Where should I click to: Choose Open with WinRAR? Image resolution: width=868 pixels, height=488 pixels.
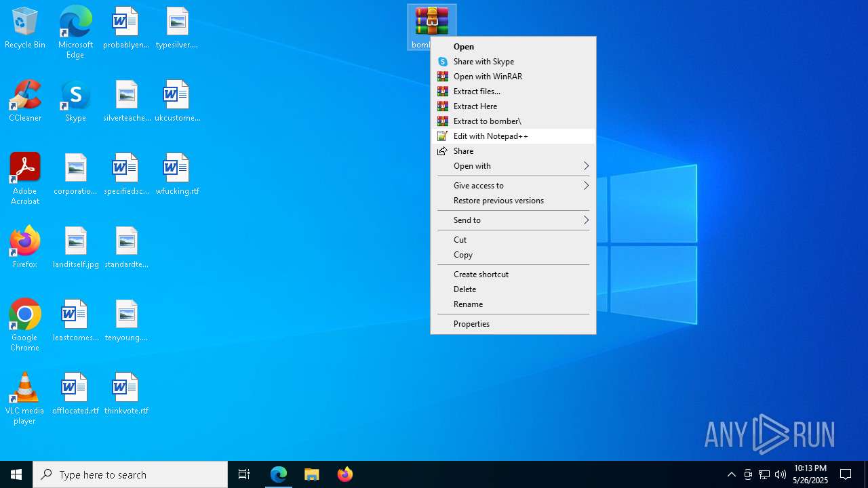(513, 77)
